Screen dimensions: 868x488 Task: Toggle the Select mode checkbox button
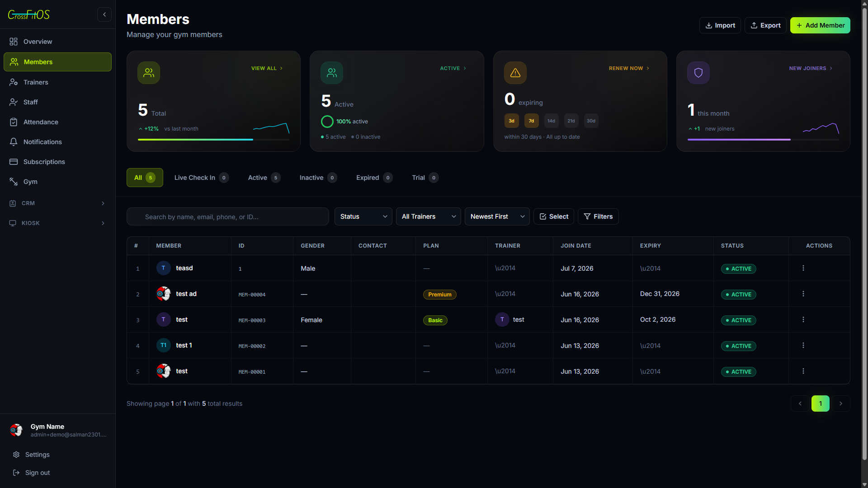554,216
